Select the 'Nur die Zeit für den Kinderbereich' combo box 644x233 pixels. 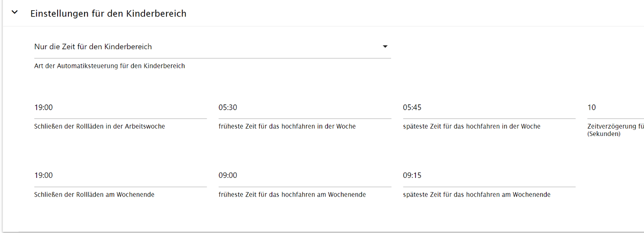[212, 47]
